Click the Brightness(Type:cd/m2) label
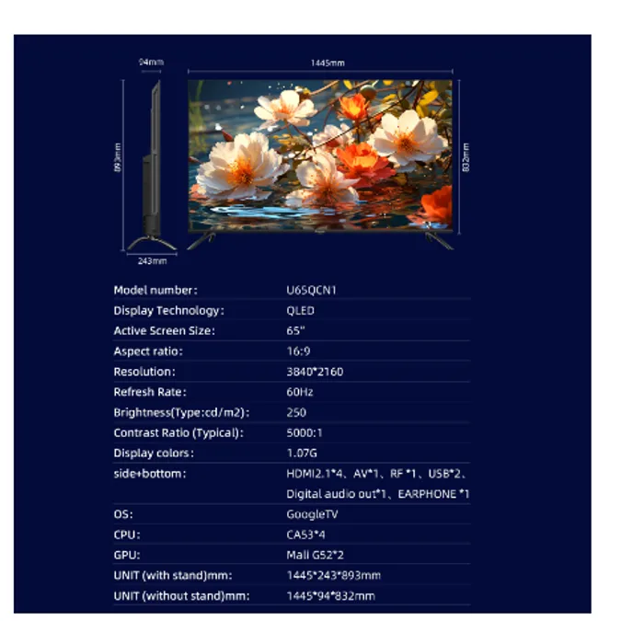 point(181,412)
